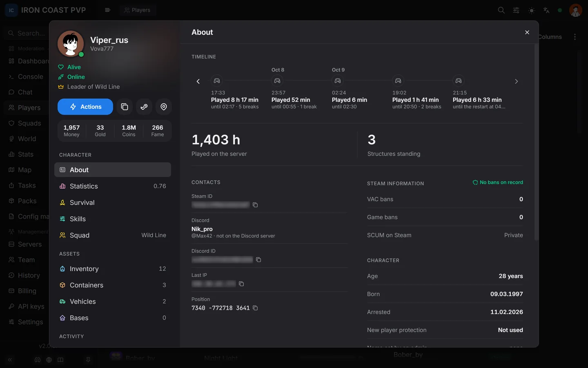Toggle the light/dark theme sun icon
Screen dimensions: 588x368
click(x=531, y=10)
